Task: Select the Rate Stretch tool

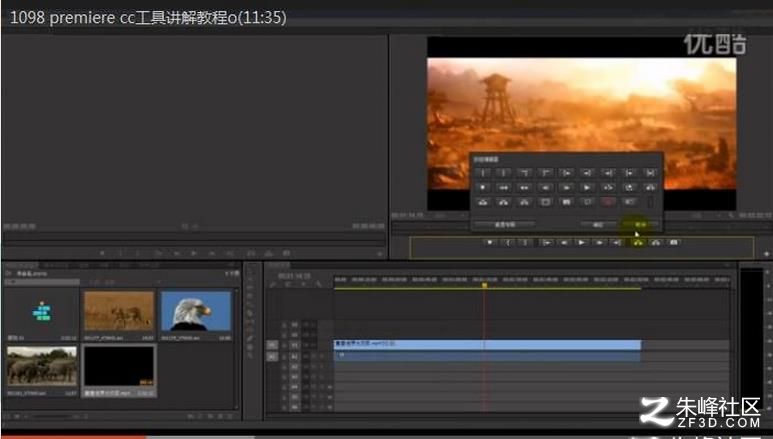Action: (x=250, y=304)
